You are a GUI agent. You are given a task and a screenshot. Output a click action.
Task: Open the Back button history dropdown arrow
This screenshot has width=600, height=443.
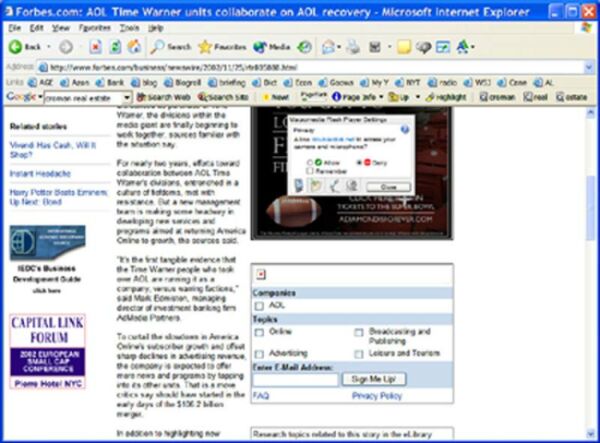pos(49,47)
